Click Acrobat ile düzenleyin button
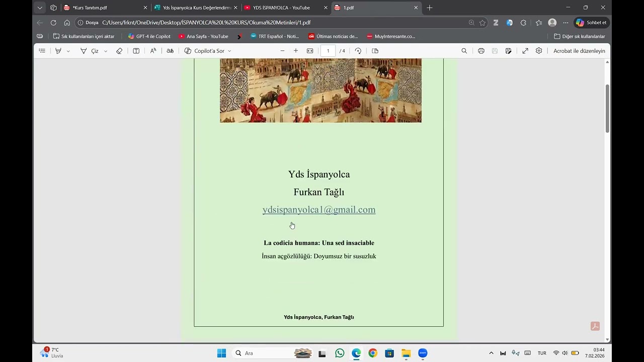 pyautogui.click(x=579, y=51)
